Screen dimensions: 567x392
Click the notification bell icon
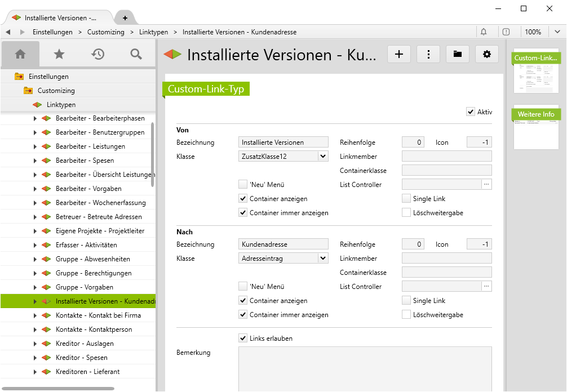coord(484,32)
